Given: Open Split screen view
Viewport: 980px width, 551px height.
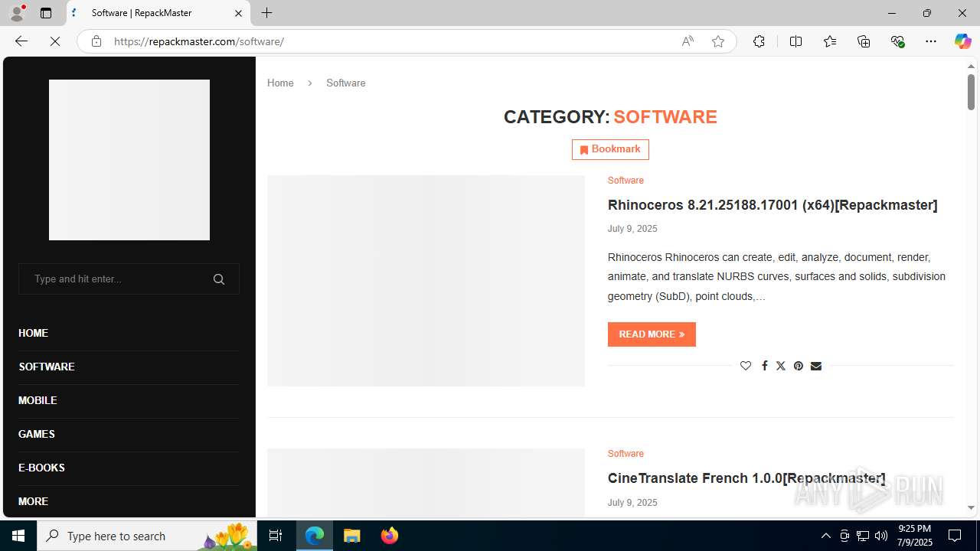Looking at the screenshot, I should 795,41.
